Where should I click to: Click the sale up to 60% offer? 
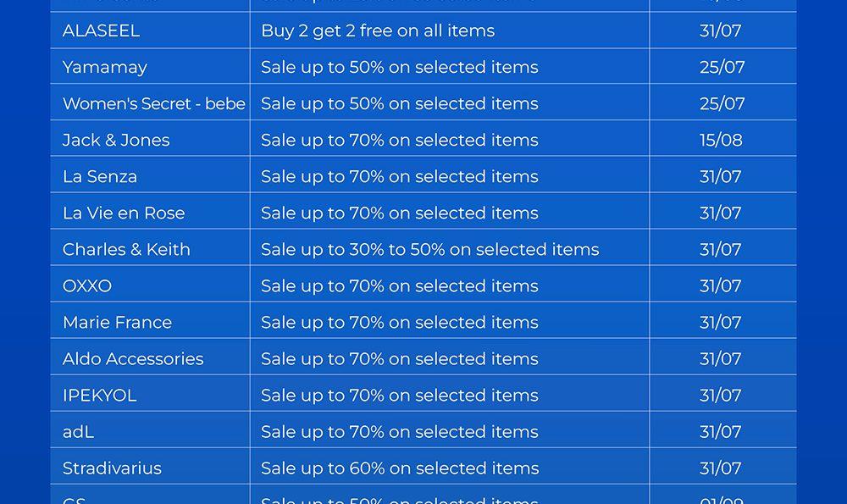[399, 468]
